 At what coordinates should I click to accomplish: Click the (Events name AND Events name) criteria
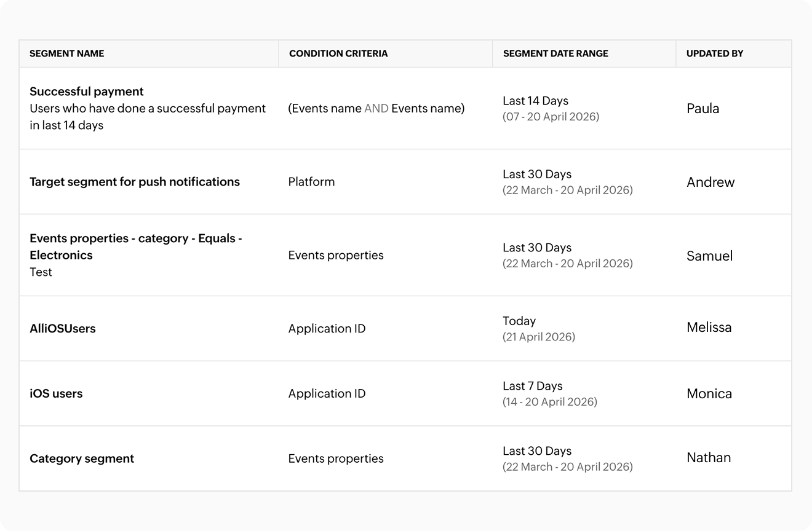[376, 109]
